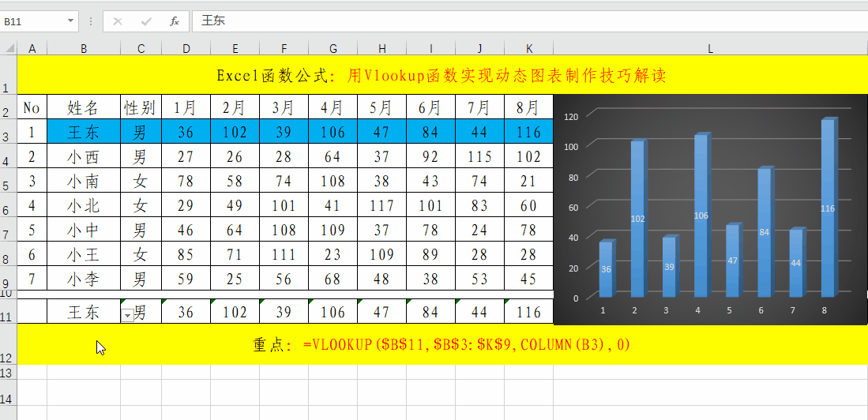Click the confirm checkmark formula bar icon
868x420 pixels.
pos(146,21)
